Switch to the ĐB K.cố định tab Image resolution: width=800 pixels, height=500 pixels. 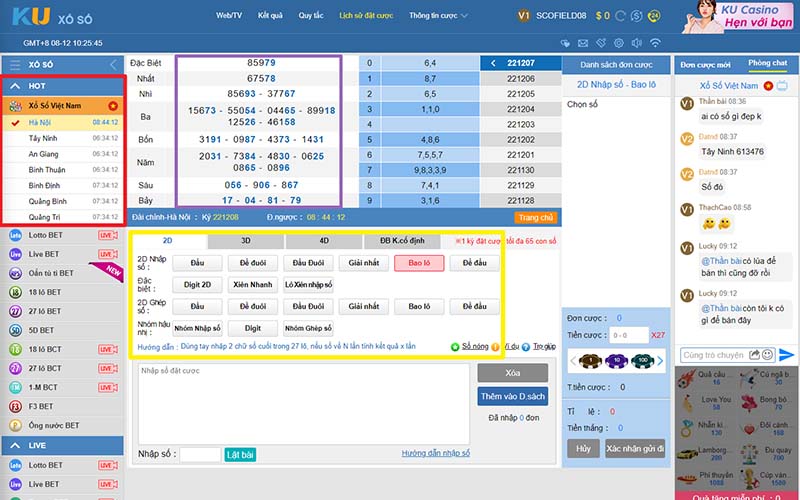click(402, 241)
